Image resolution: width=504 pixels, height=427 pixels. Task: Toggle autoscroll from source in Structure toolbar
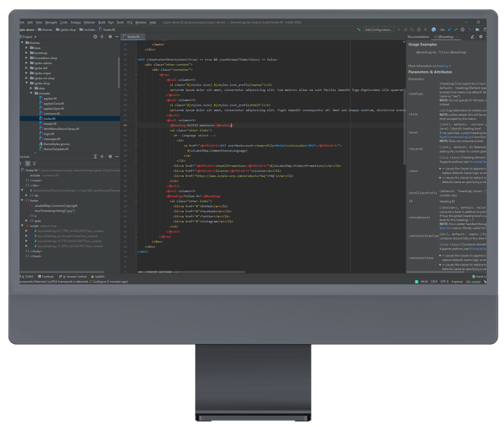pos(34,164)
